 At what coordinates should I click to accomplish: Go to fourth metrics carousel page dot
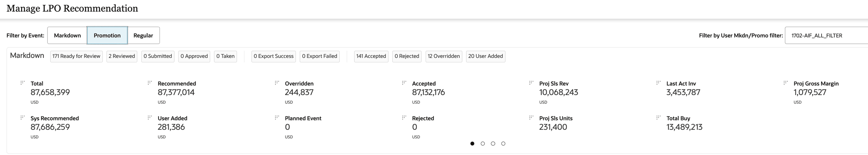tap(503, 144)
